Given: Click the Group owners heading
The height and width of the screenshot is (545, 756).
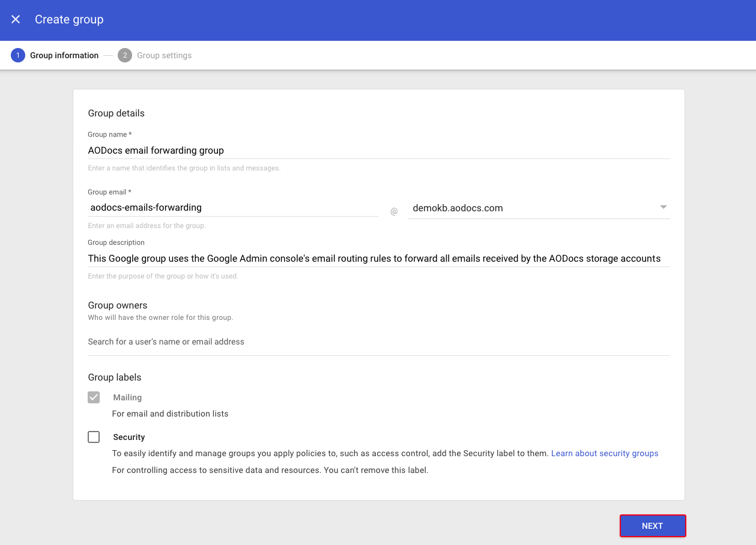Looking at the screenshot, I should 118,305.
